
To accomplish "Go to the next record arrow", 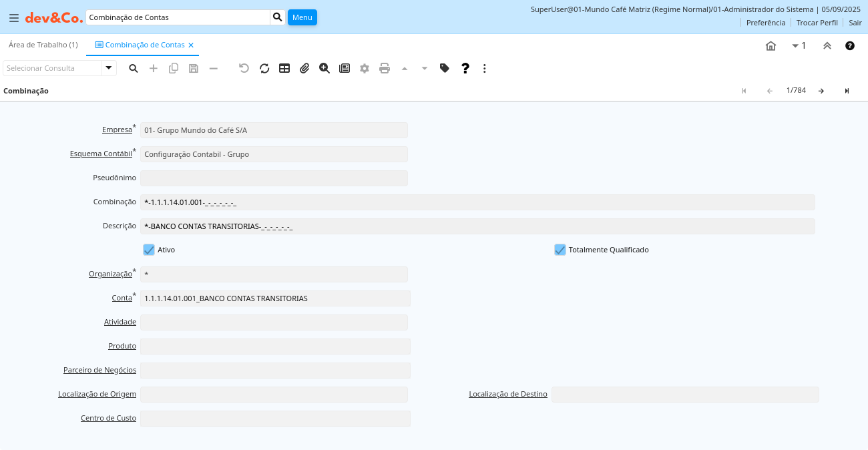I will coord(821,91).
